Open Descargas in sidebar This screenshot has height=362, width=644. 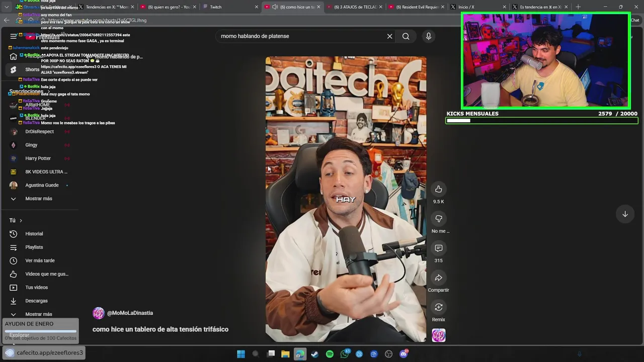pos(36,301)
